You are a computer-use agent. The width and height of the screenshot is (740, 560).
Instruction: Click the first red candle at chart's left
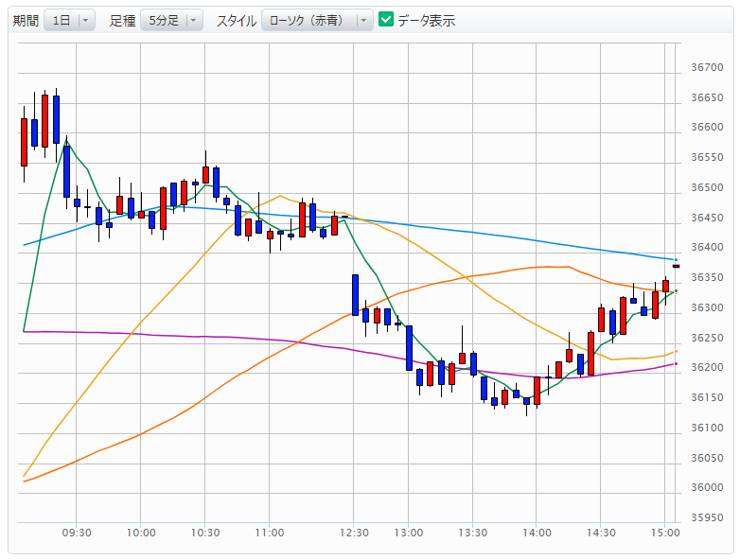(24, 142)
